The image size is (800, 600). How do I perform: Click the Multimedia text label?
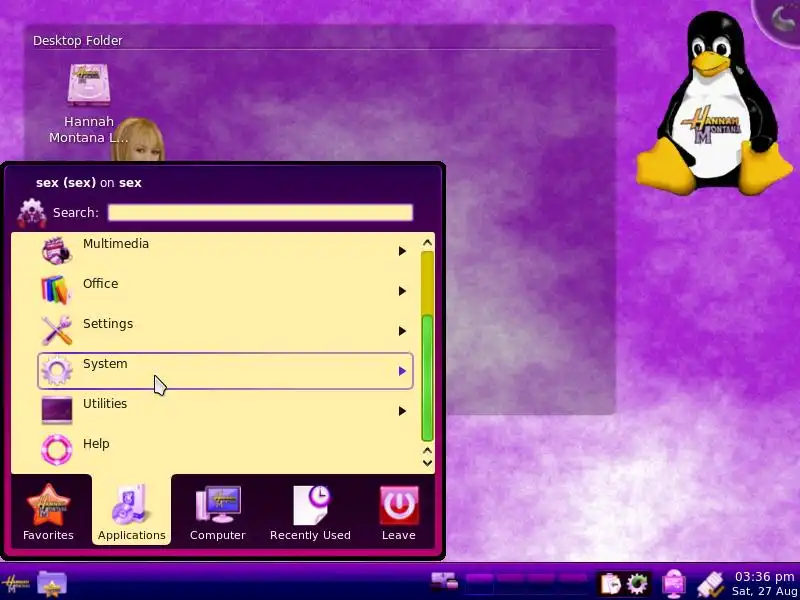pos(116,244)
